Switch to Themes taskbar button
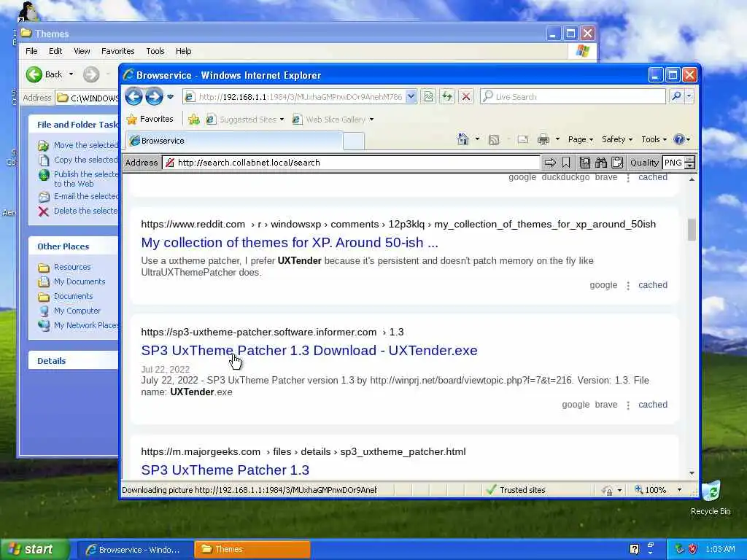 [x=252, y=550]
